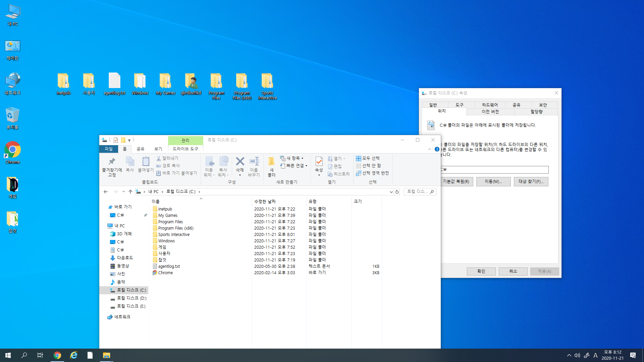Click the Up arrow navigation button
Screen dimensions: 644x362
click(130, 192)
